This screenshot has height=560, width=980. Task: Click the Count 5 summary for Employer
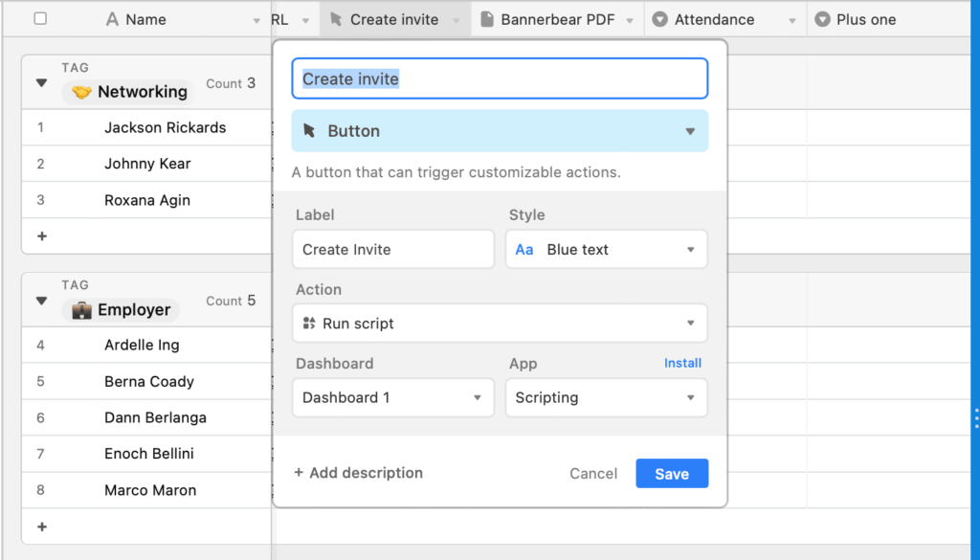[231, 301]
